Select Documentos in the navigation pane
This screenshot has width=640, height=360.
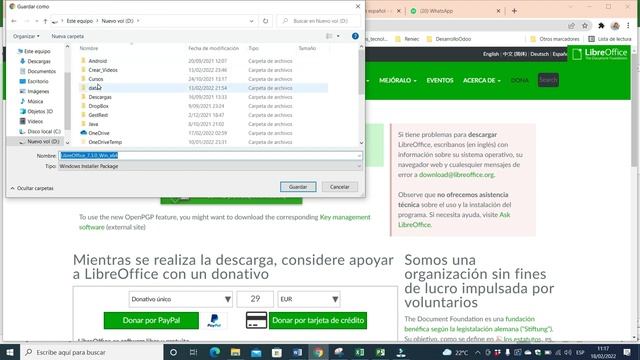(41, 71)
